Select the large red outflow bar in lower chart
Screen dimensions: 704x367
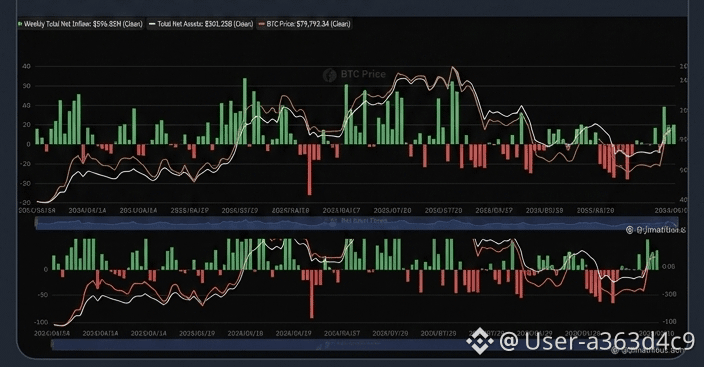(x=312, y=294)
